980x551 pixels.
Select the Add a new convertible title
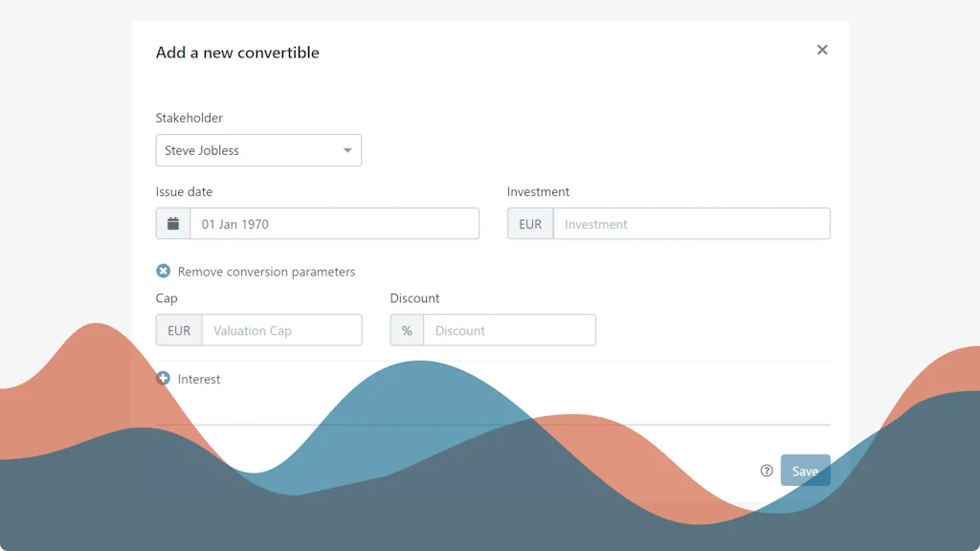pyautogui.click(x=237, y=53)
